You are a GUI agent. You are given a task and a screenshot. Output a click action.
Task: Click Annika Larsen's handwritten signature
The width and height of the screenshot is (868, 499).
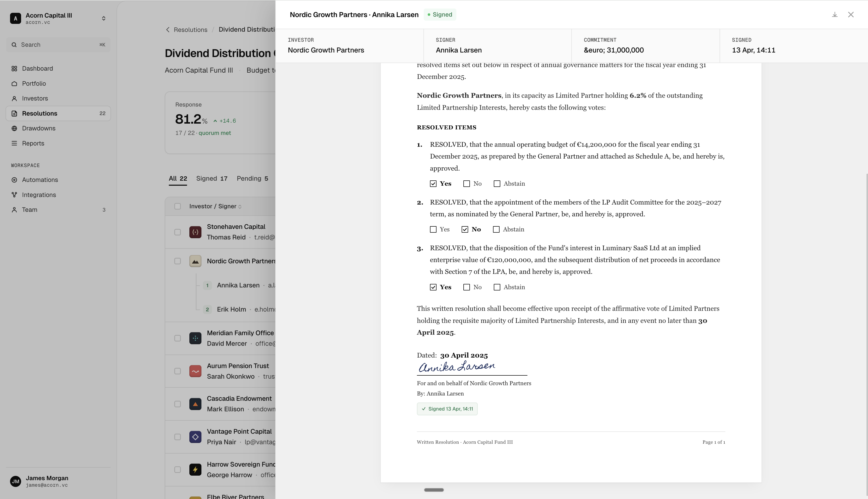[457, 366]
